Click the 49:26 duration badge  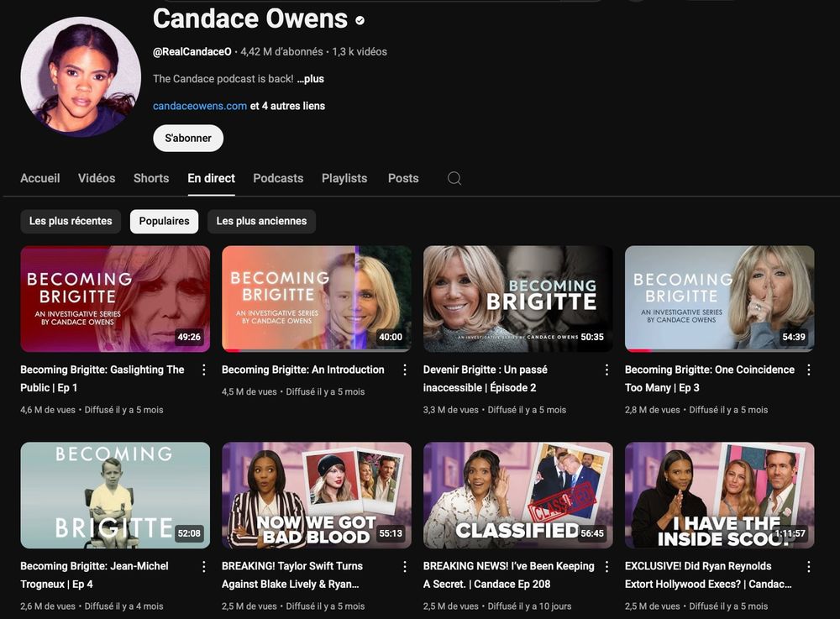(x=189, y=337)
